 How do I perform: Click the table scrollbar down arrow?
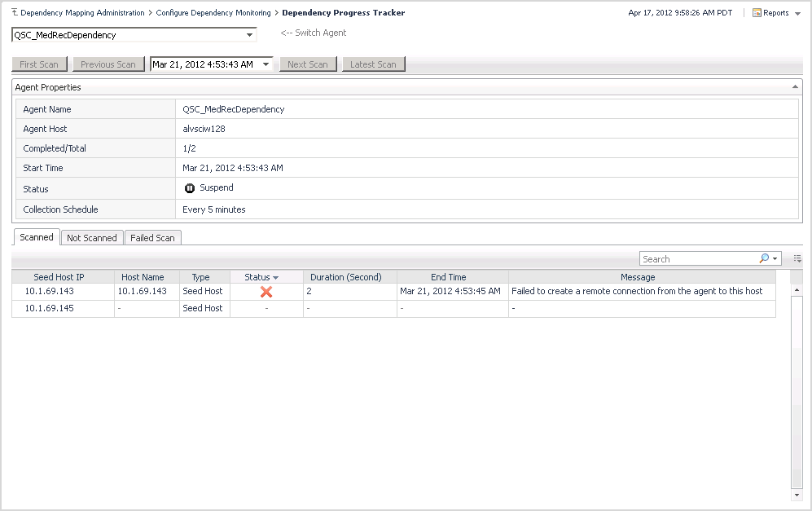tap(797, 495)
